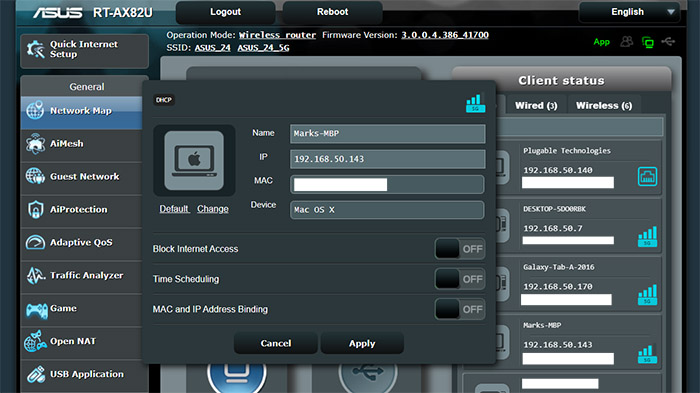
Task: Select the Network Map icon
Action: (35, 110)
